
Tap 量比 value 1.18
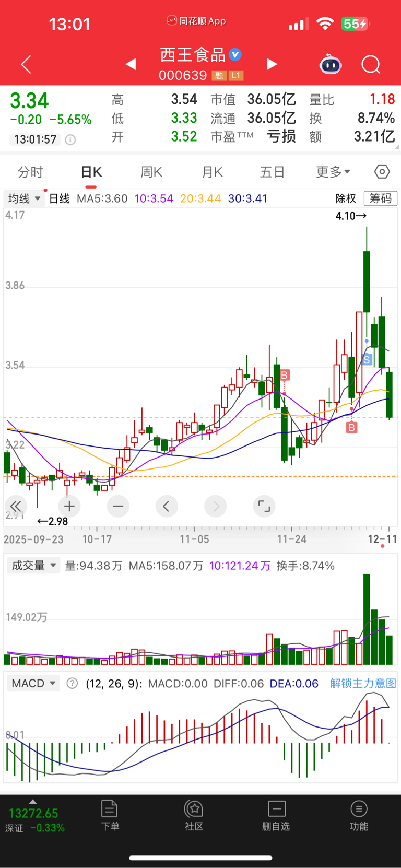coord(382,99)
